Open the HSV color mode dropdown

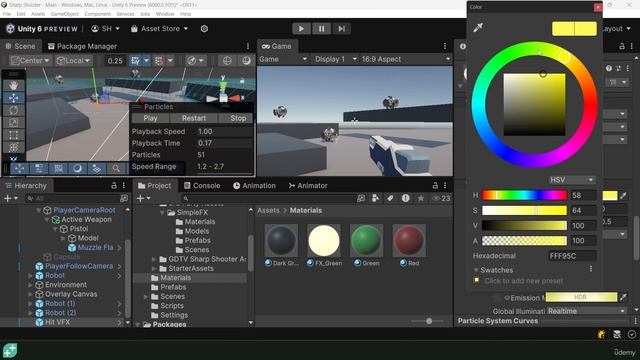point(571,180)
